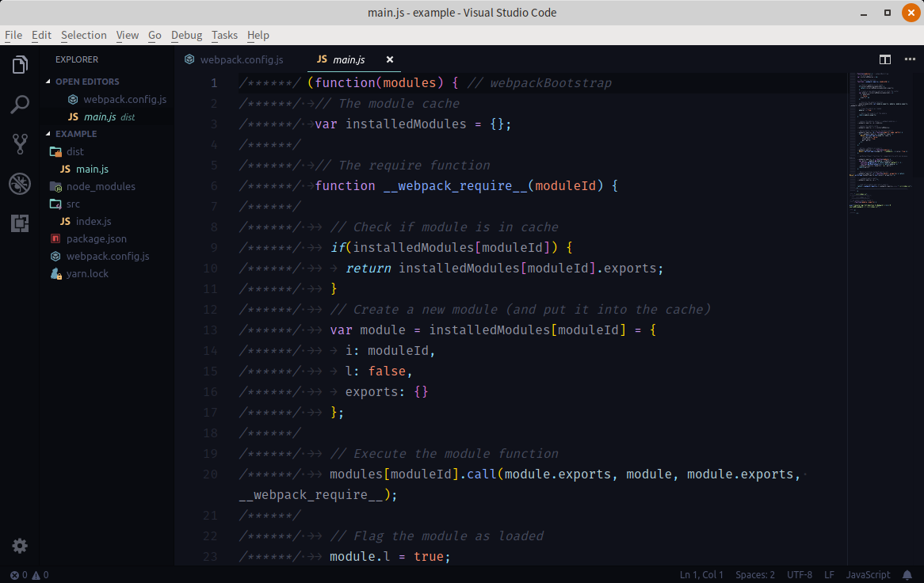Open the Debug view icon
The image size is (924, 583).
20,184
